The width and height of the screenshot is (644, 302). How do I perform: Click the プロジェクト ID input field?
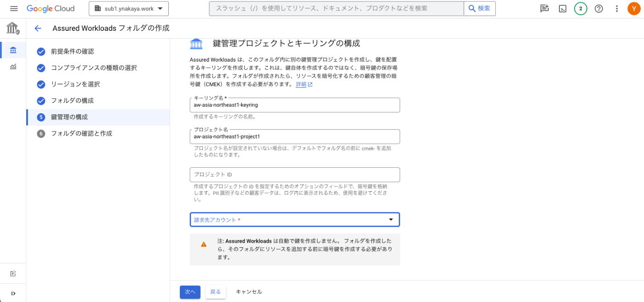pos(295,175)
